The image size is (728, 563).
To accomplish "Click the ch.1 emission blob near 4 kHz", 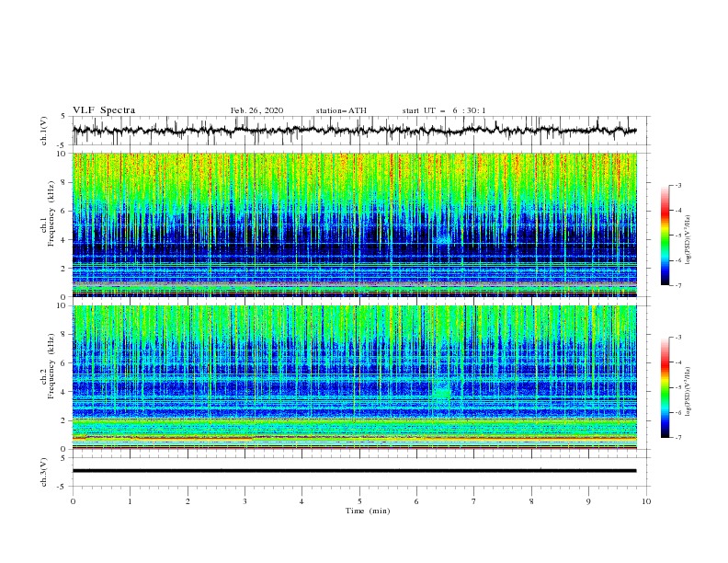I will tap(443, 239).
